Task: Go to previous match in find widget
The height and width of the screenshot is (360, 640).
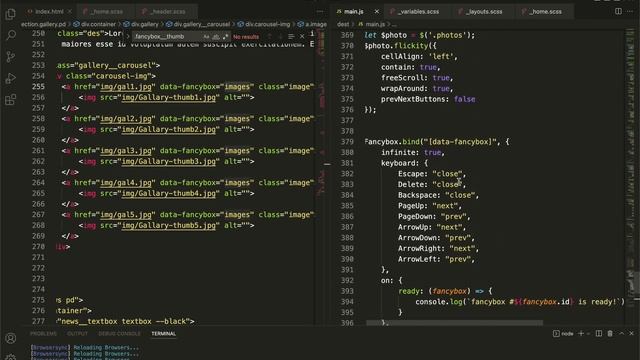Action: (x=269, y=37)
